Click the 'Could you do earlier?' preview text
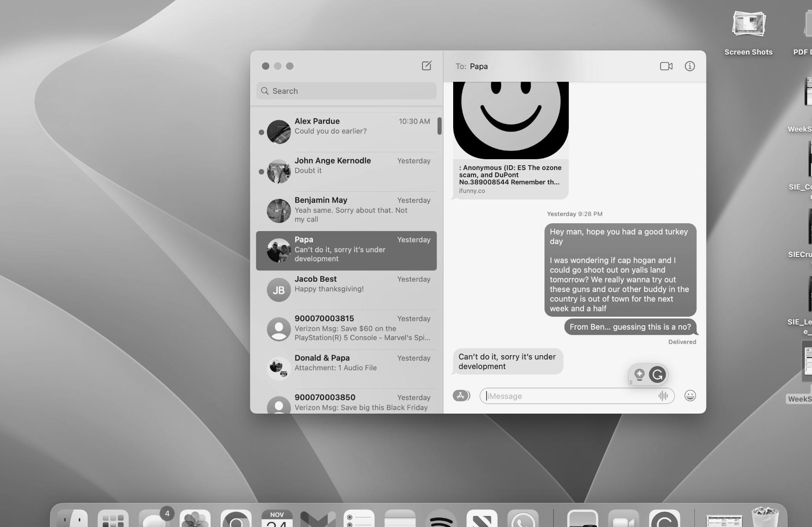812x527 pixels. click(x=331, y=131)
